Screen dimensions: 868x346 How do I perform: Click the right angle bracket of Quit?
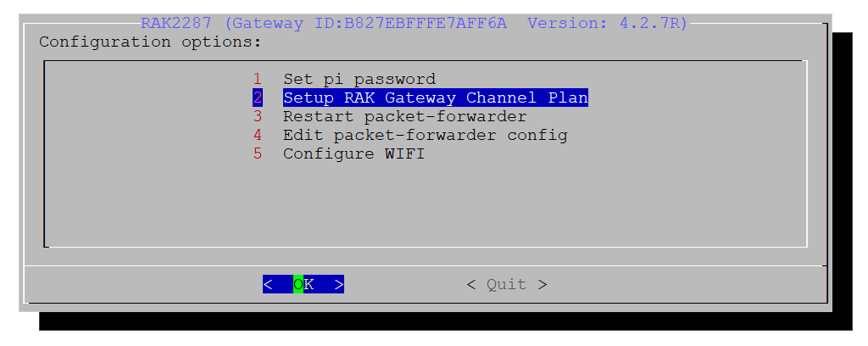pos(542,285)
